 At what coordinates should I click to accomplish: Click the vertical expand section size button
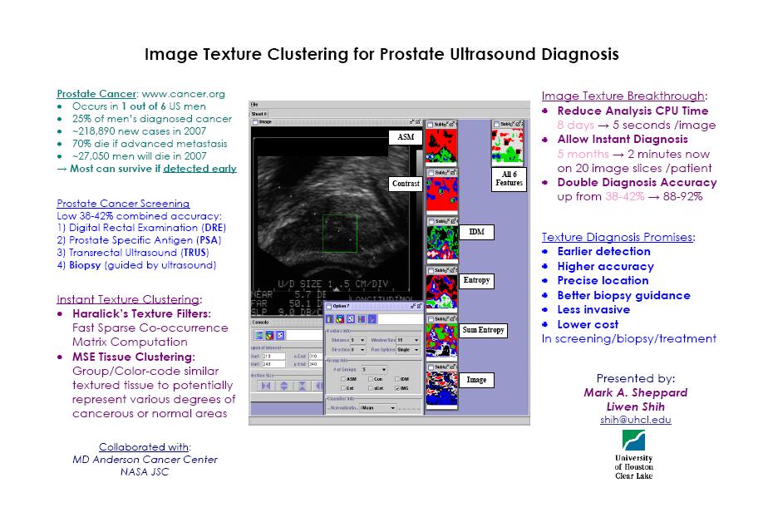point(284,386)
